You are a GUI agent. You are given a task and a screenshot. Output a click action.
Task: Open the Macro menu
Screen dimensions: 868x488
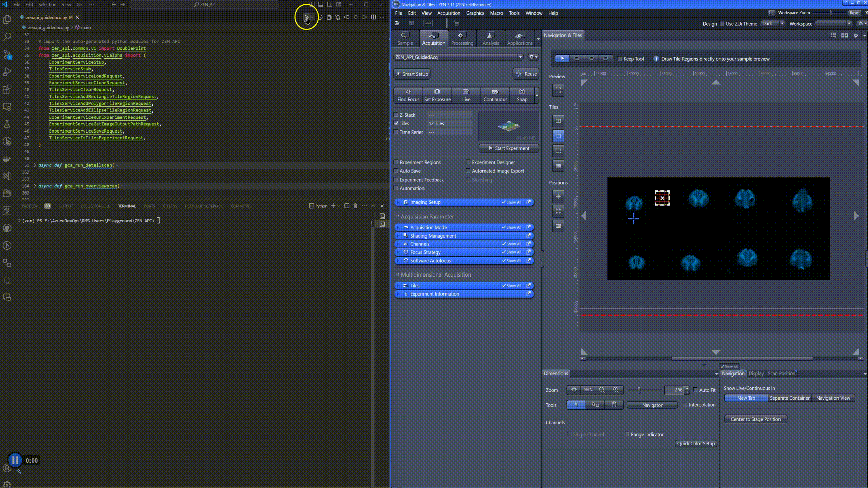496,13
